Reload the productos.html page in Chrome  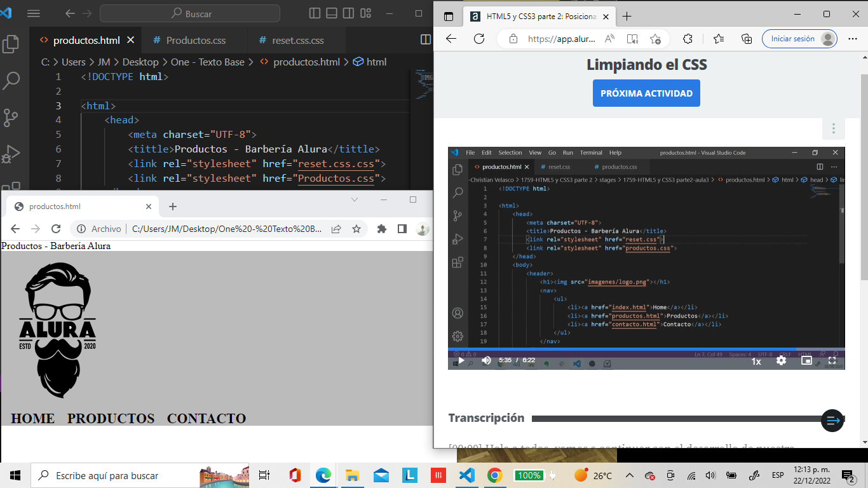[x=56, y=229]
